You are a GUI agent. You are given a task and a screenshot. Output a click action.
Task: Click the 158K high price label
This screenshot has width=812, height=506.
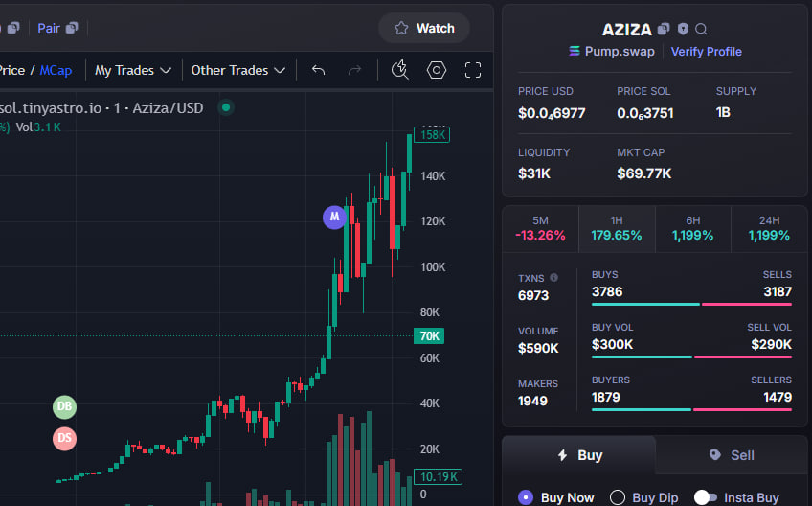click(x=432, y=135)
